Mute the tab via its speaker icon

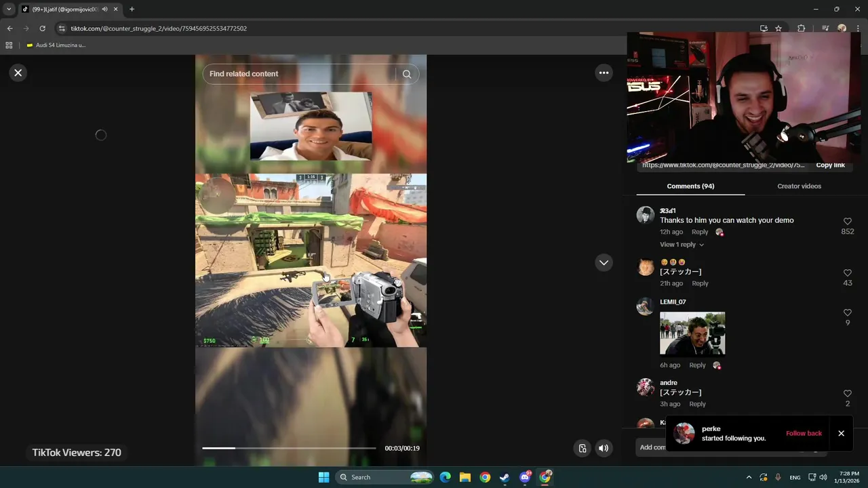coord(105,9)
